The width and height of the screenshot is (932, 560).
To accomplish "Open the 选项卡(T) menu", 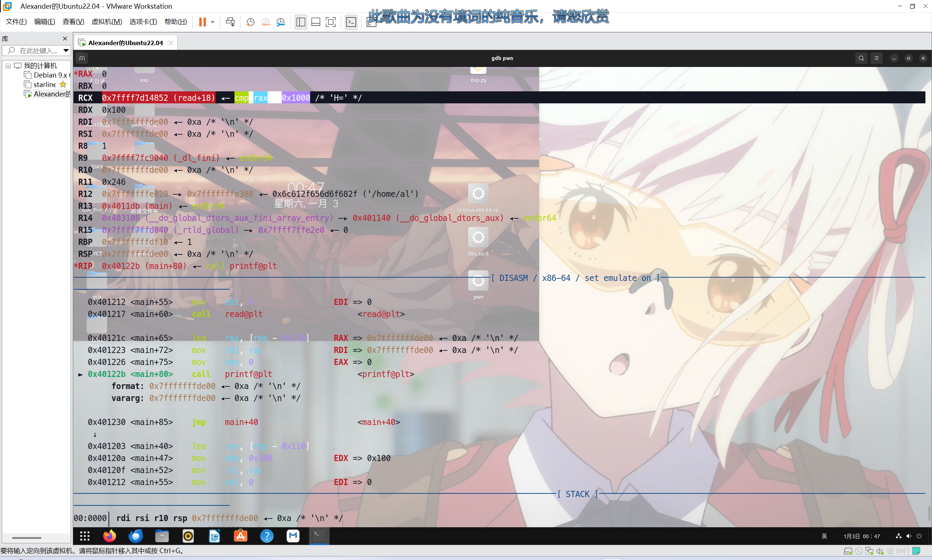I will tap(143, 22).
